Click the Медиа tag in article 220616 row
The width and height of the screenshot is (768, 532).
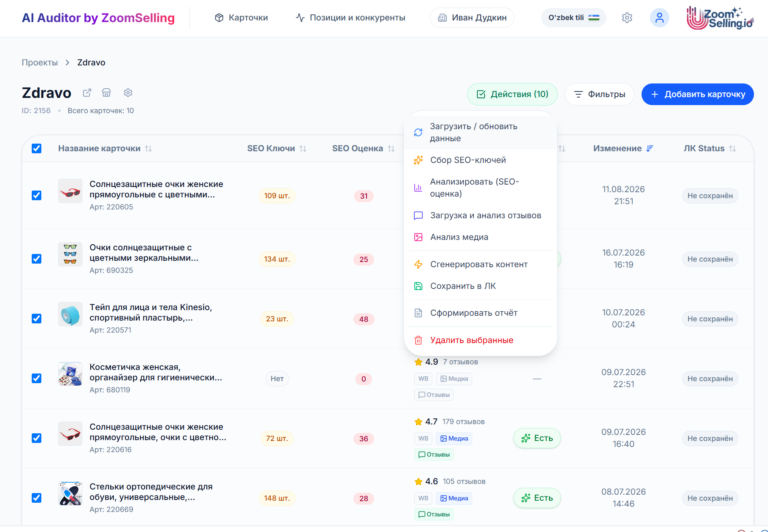pos(454,439)
